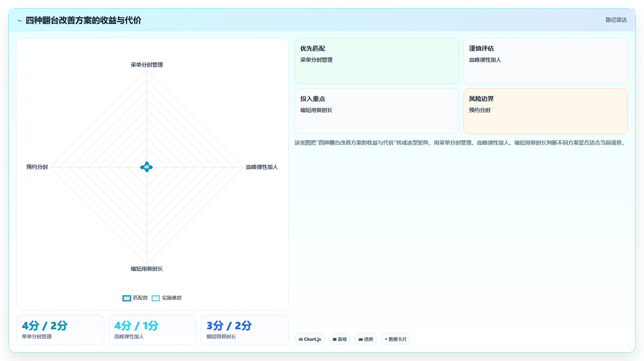644x361 pixels.
Task: Click radar axis label 预约分时
Action: pos(37,167)
